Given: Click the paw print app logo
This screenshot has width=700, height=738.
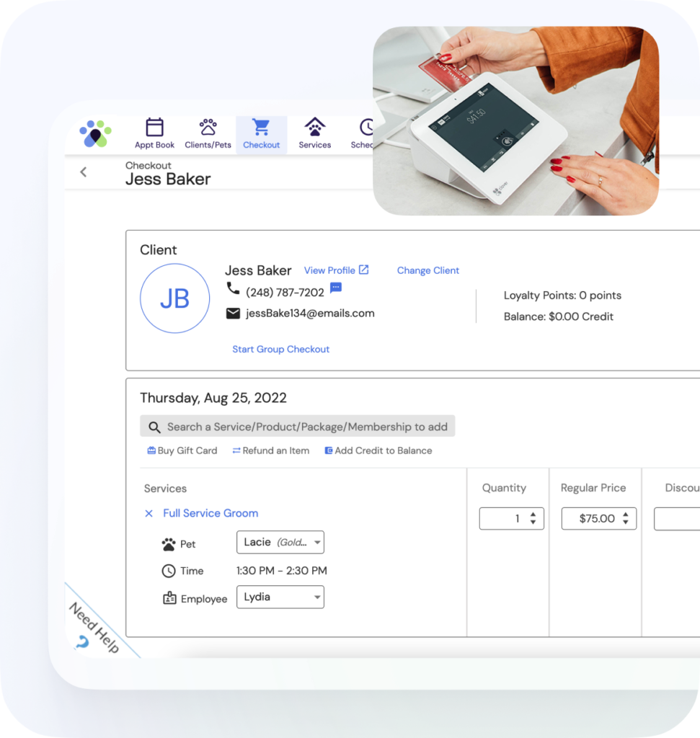Looking at the screenshot, I should pyautogui.click(x=94, y=133).
